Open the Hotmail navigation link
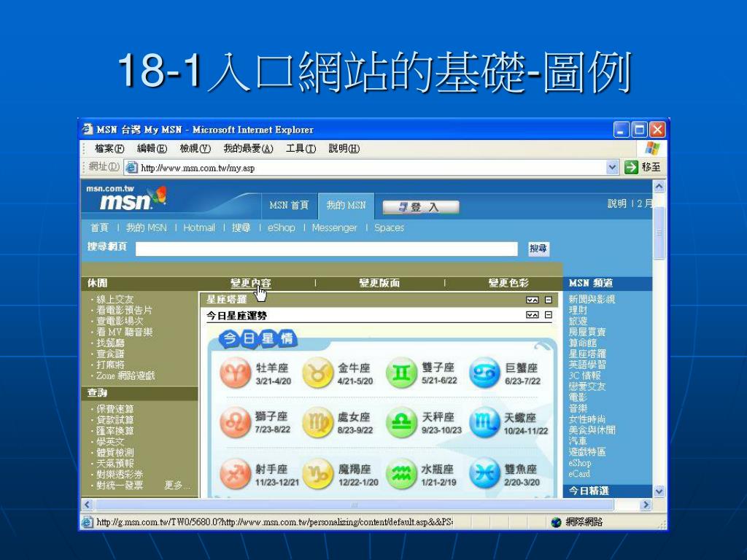 199,227
